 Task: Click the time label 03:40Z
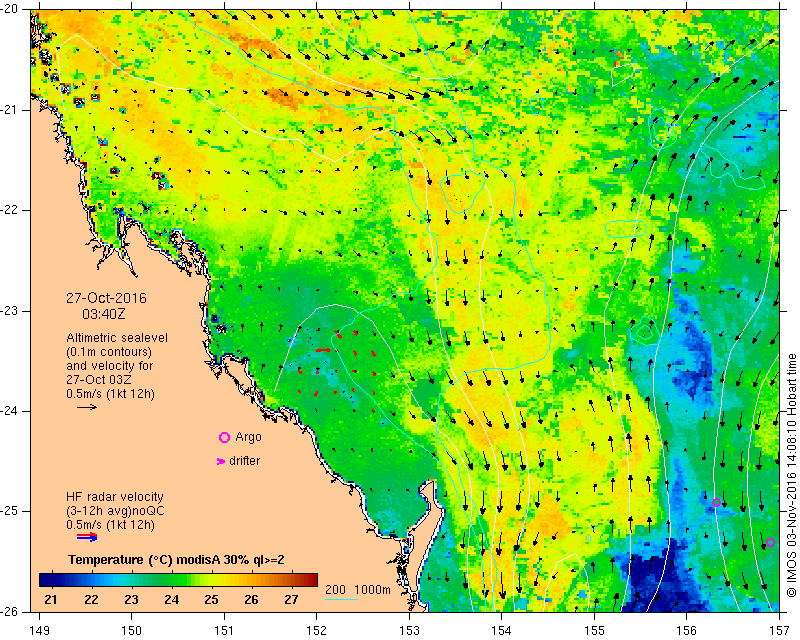[x=104, y=314]
